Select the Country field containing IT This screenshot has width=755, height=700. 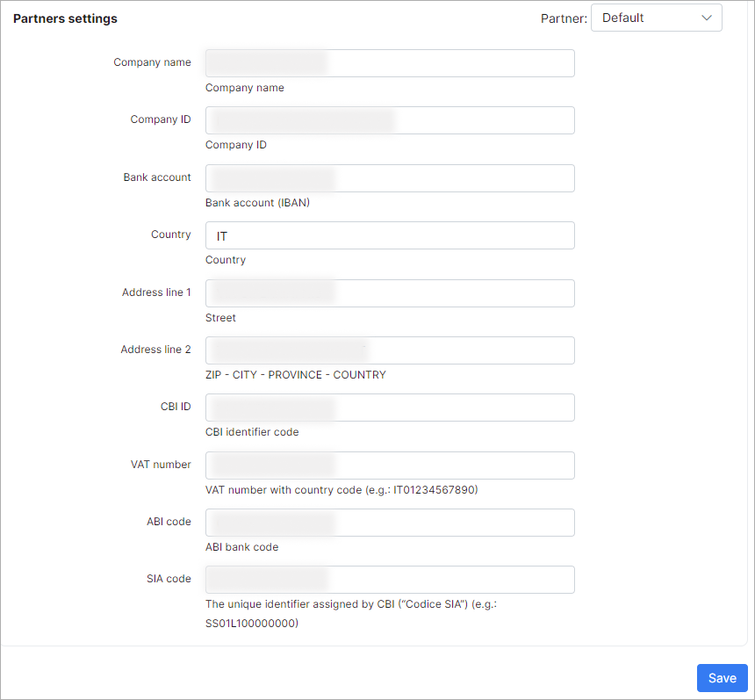[x=390, y=235]
